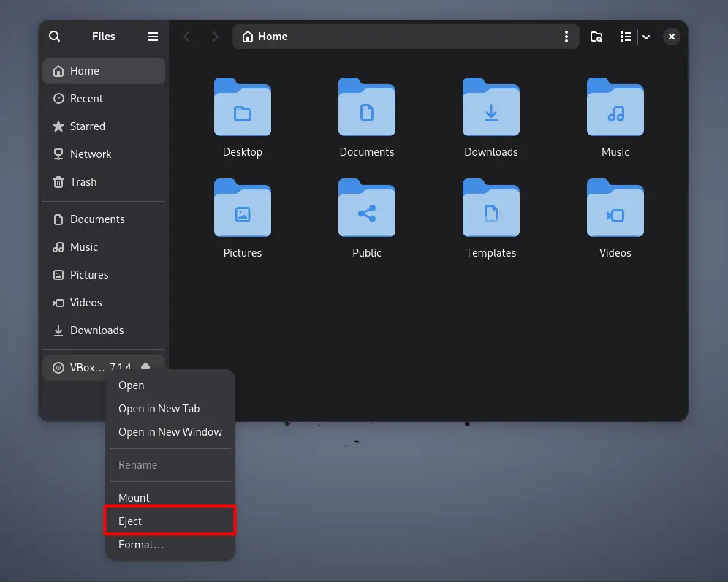Click the Home path bar button
The image size is (728, 582).
(x=265, y=37)
